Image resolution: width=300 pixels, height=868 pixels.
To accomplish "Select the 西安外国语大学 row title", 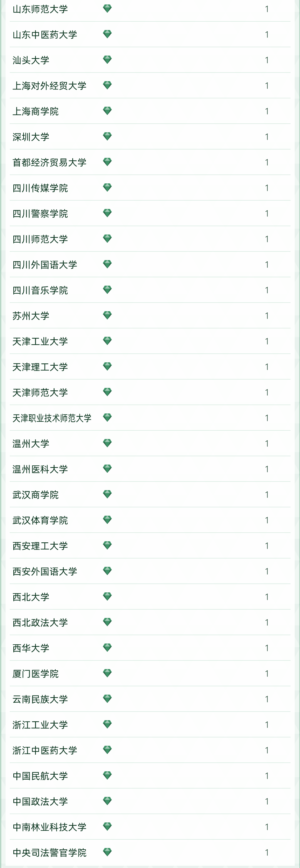I will tap(45, 571).
